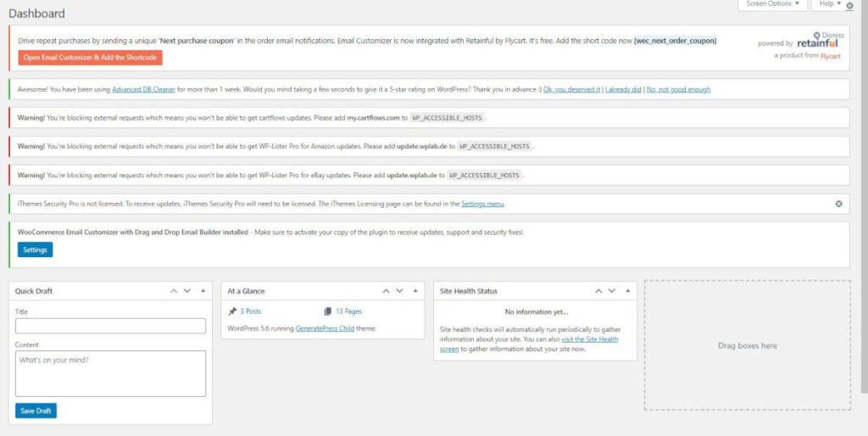Move At a Glance box down
Screen dimensions: 868x436
click(x=400, y=291)
